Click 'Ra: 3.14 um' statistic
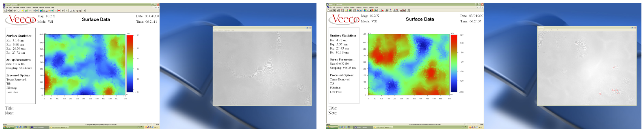 [x=15, y=40]
